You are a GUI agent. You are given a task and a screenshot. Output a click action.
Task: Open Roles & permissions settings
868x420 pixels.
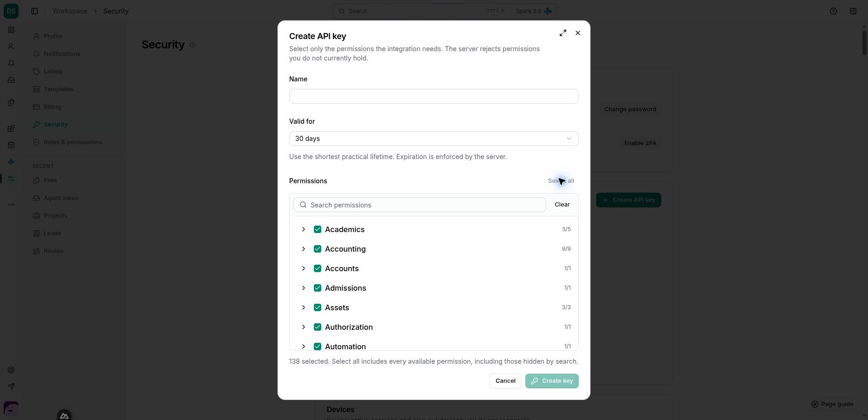(75, 142)
